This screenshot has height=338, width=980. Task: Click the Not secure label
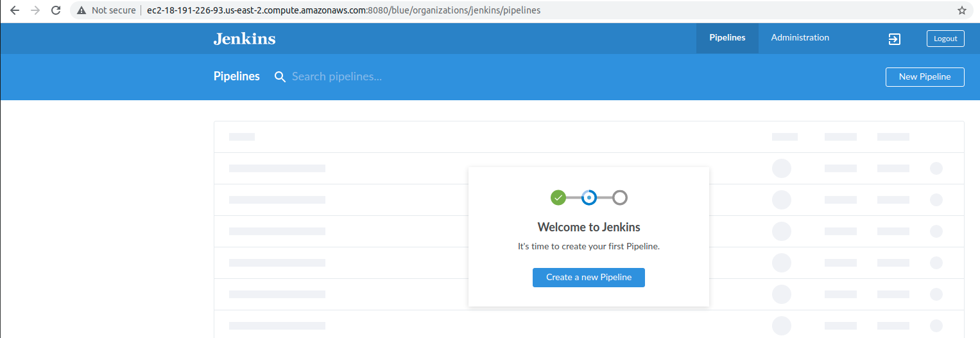coord(114,10)
